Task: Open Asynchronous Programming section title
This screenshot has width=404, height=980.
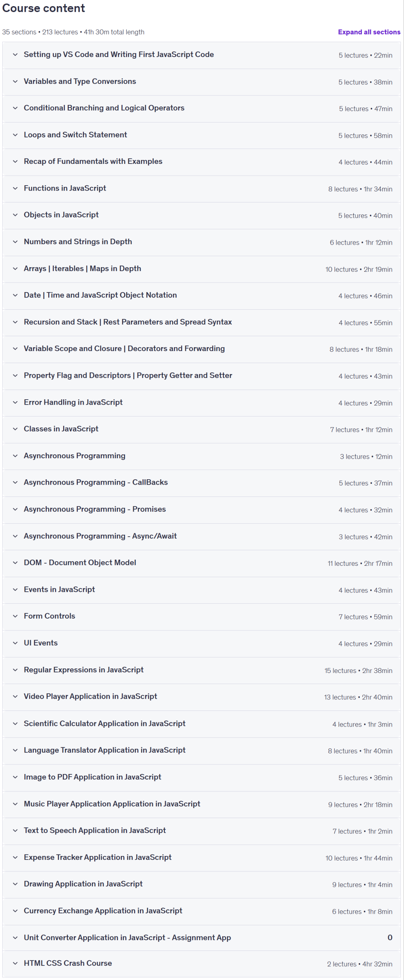Action: click(74, 456)
